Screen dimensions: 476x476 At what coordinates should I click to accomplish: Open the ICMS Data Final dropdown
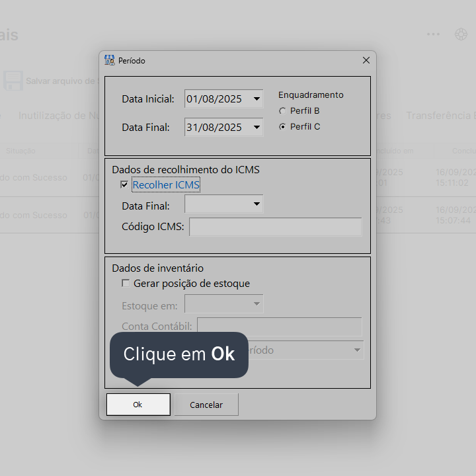(257, 204)
